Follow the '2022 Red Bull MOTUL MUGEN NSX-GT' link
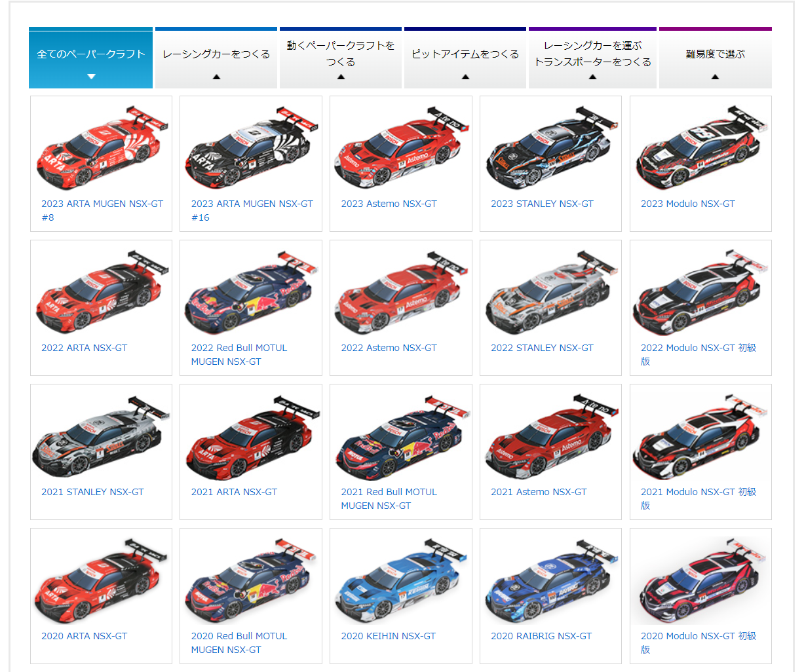 point(239,354)
